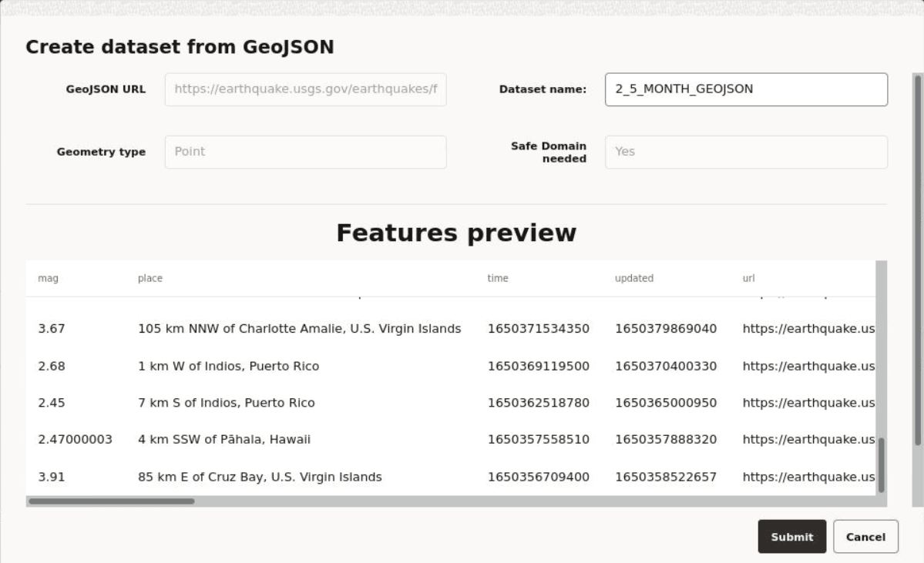Click the url cell in the Cruz Bay row

tap(808, 477)
